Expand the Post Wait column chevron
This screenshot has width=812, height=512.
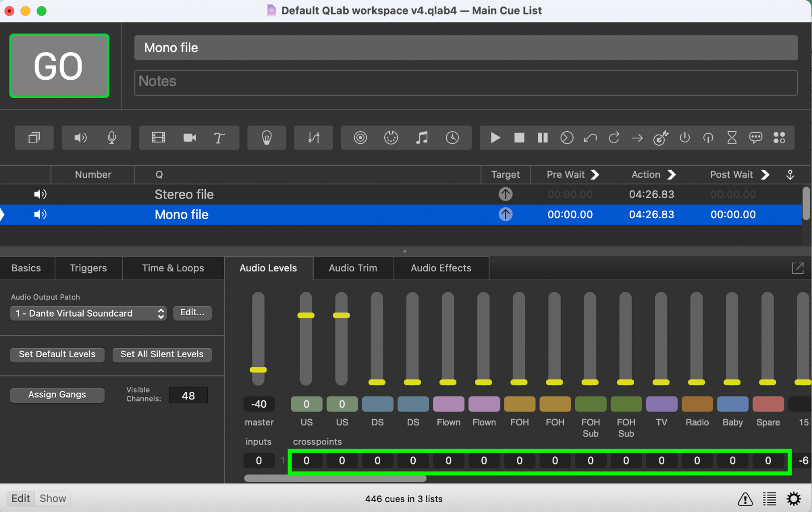[x=765, y=175]
